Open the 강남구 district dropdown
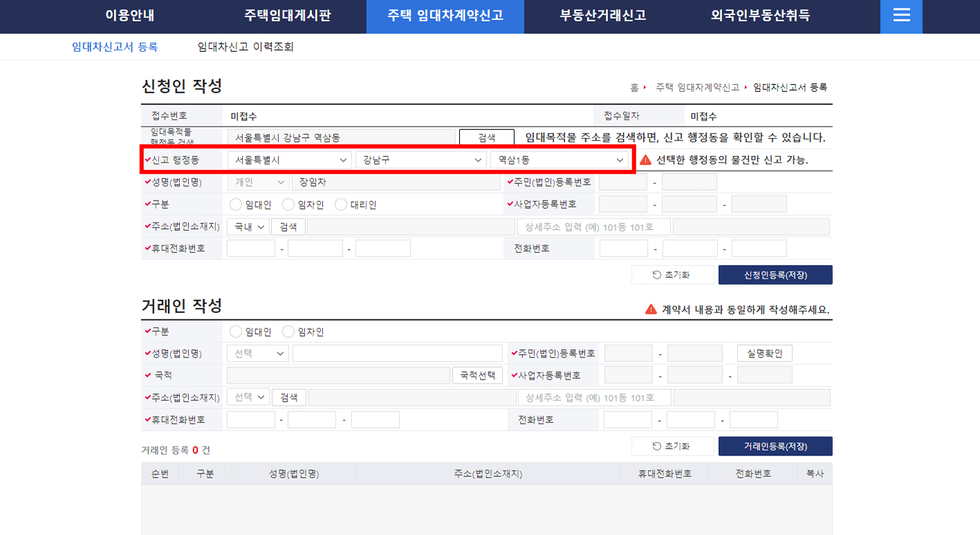This screenshot has height=535, width=980. pos(421,160)
